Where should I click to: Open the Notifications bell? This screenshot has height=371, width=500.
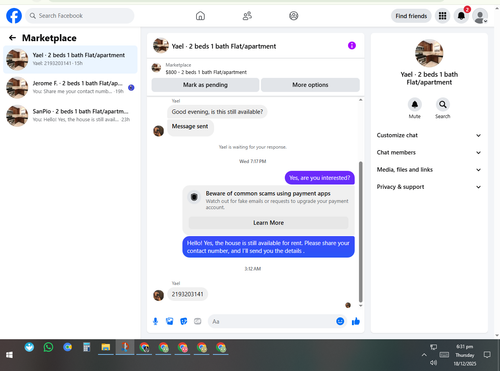[x=461, y=16]
